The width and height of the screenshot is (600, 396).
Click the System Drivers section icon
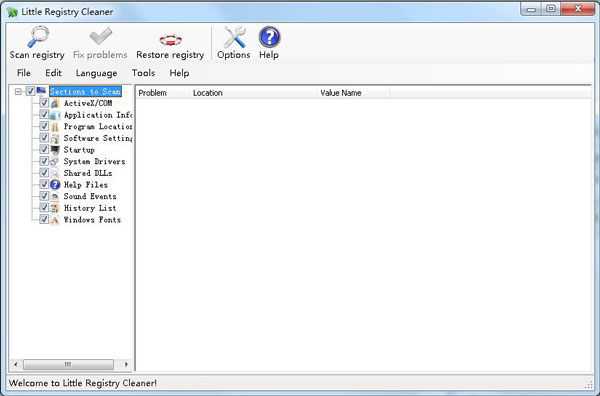tap(55, 161)
